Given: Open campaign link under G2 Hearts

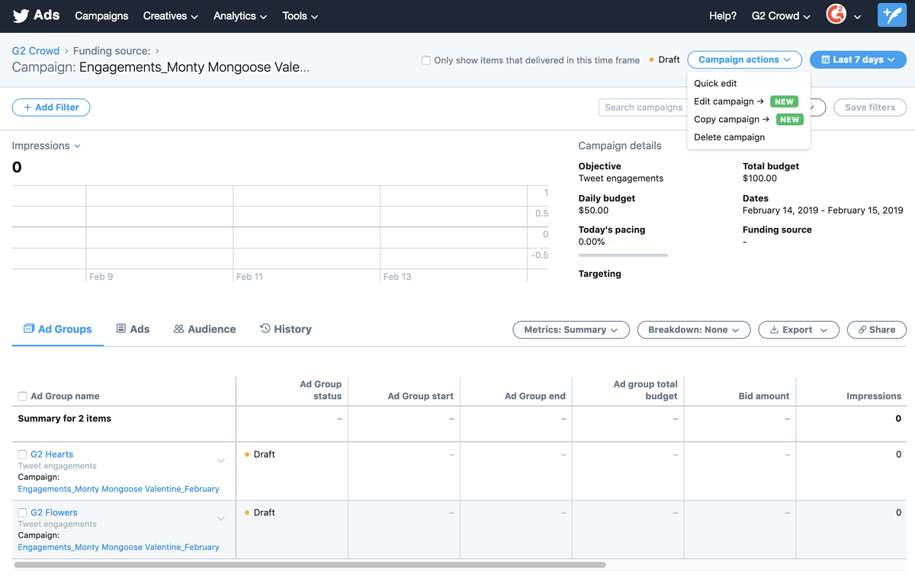Looking at the screenshot, I should click(119, 489).
